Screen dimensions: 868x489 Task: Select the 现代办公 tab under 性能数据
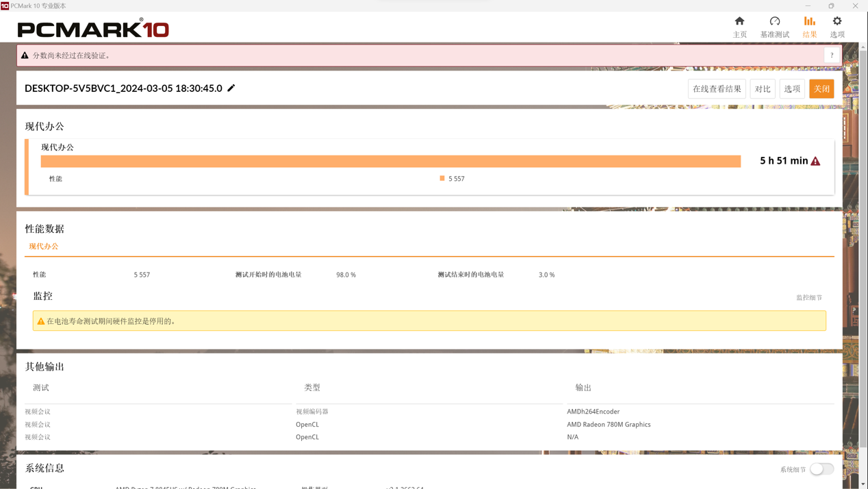click(43, 247)
